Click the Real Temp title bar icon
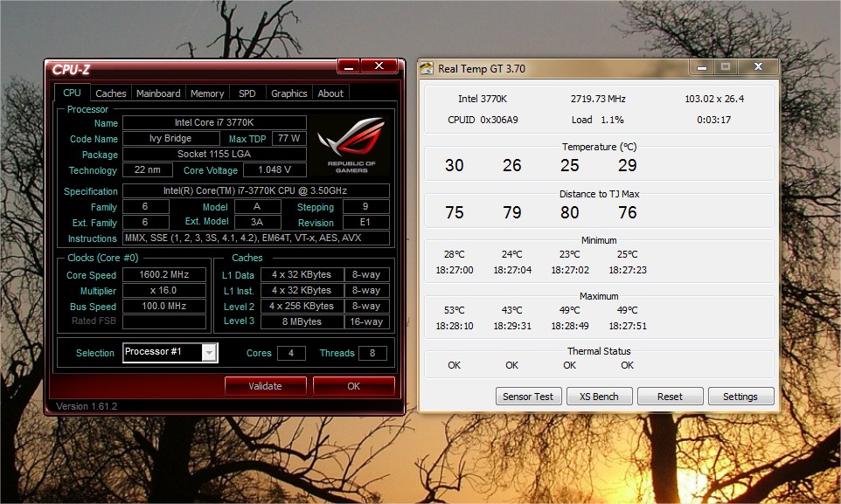 [427, 68]
